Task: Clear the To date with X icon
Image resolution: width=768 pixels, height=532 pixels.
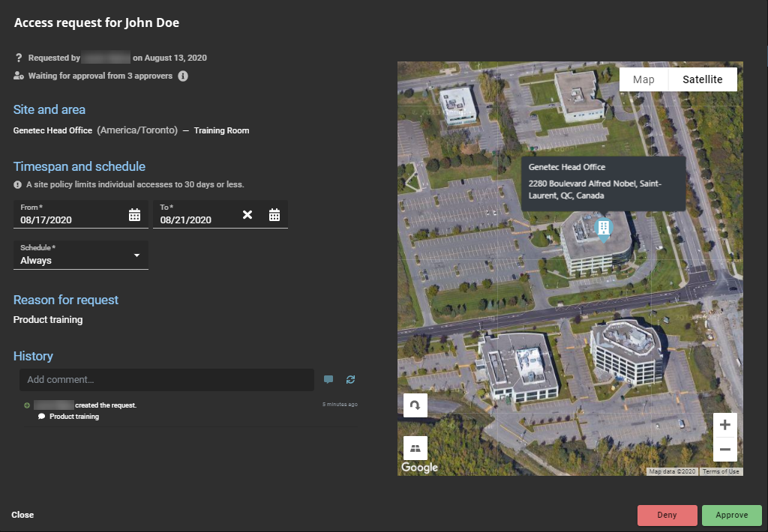Action: pyautogui.click(x=247, y=214)
